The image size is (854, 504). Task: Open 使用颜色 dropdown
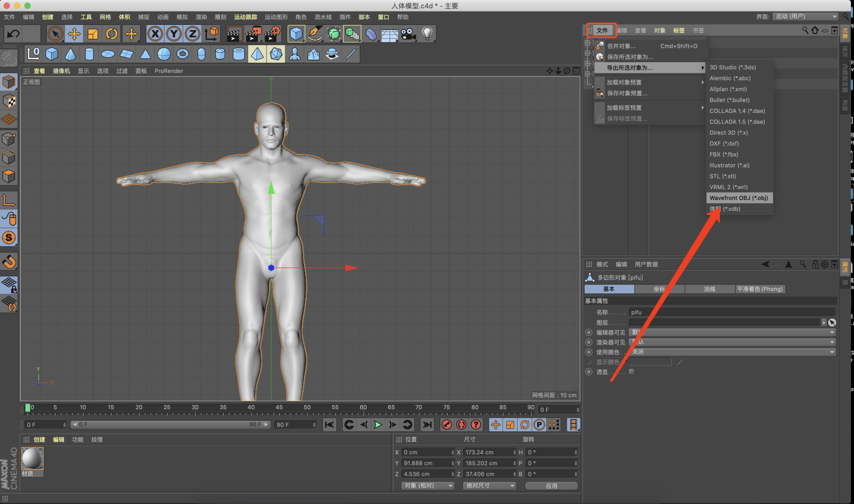[732, 352]
